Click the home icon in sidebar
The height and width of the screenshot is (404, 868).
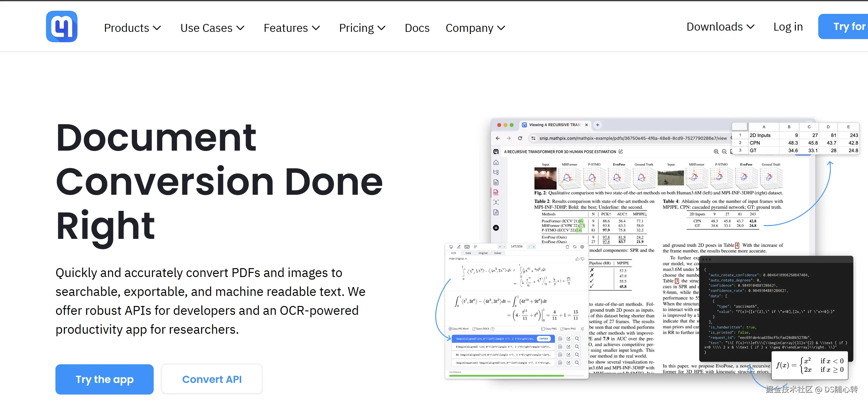click(x=496, y=163)
